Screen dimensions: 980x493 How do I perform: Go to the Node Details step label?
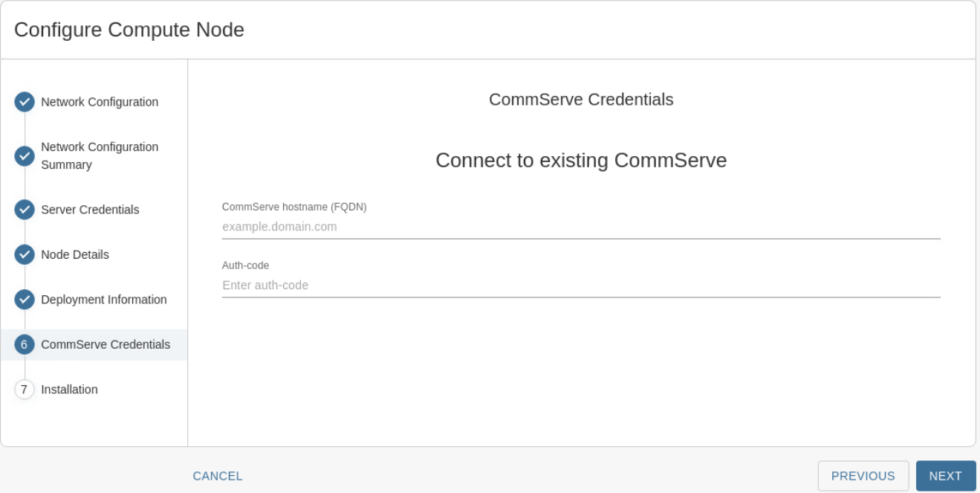[x=75, y=254]
